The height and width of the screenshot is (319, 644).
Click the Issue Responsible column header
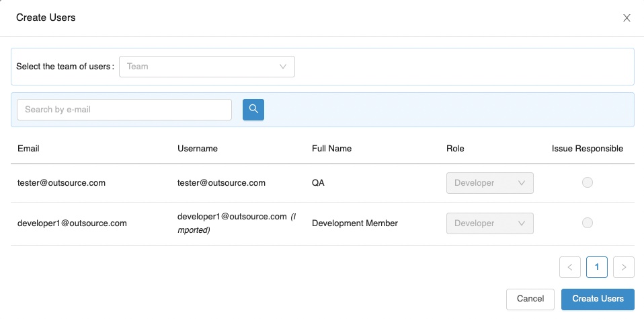click(588, 149)
